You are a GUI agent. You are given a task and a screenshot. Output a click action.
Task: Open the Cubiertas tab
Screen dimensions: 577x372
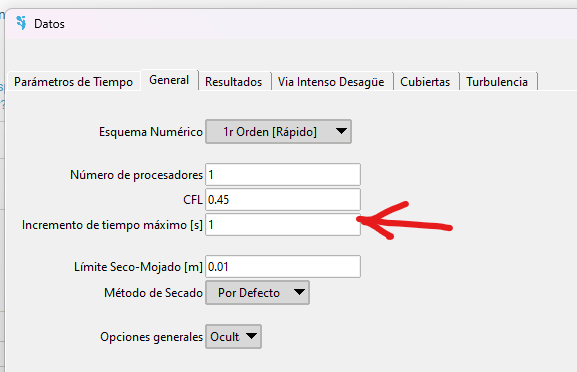pyautogui.click(x=425, y=81)
